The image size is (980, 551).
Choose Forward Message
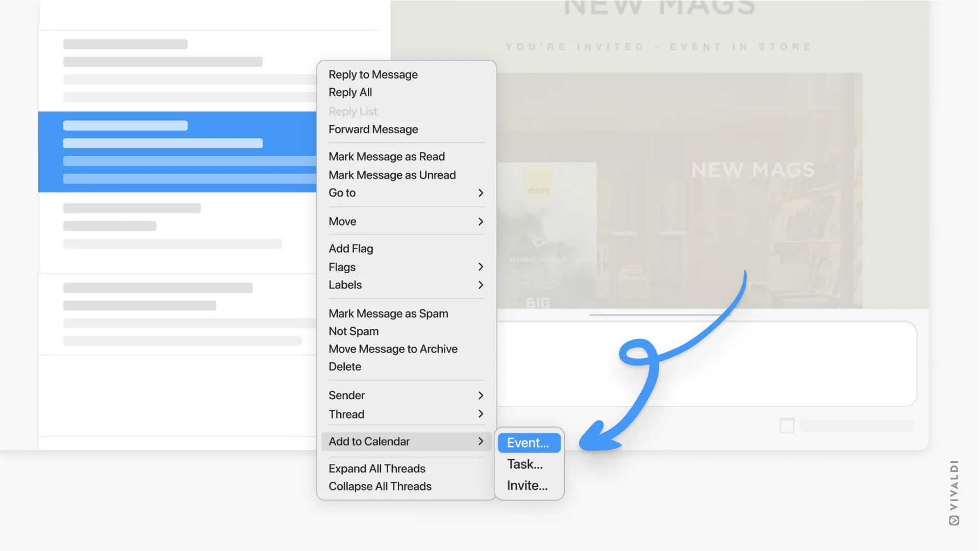pyautogui.click(x=373, y=129)
